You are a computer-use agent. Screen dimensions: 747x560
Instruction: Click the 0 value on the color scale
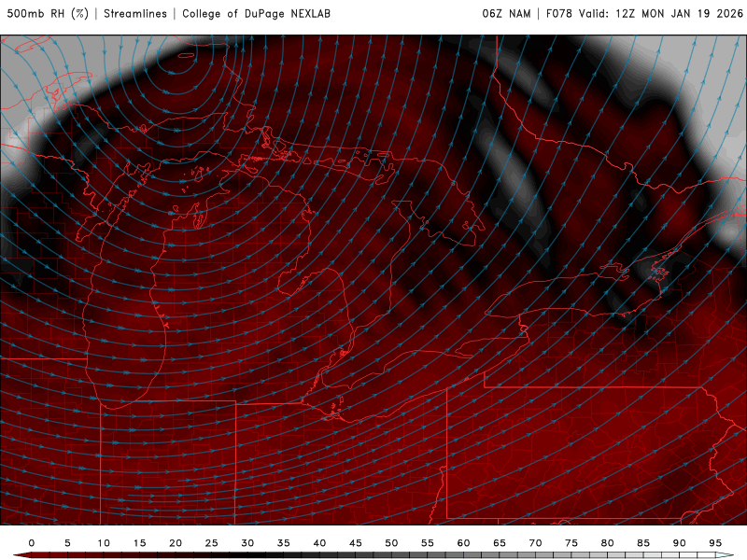coord(32,543)
